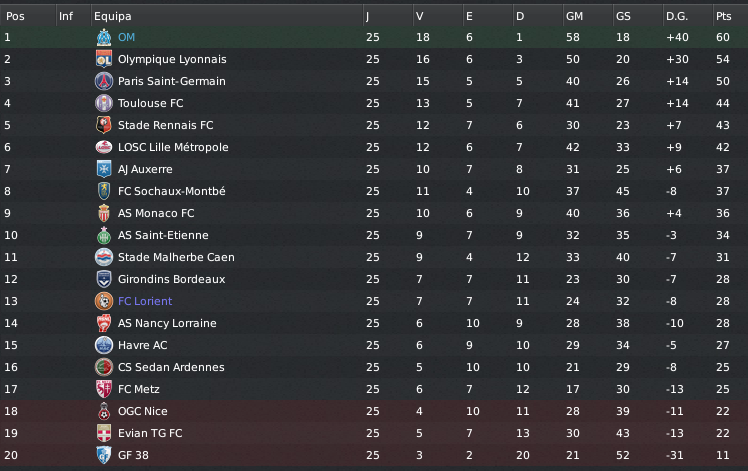
Task: Select the FC Metz team name
Action: 139,389
